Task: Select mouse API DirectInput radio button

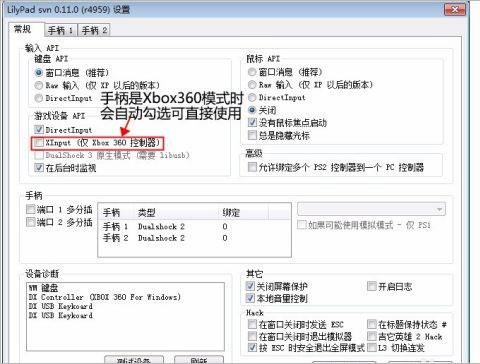Action: pos(252,97)
